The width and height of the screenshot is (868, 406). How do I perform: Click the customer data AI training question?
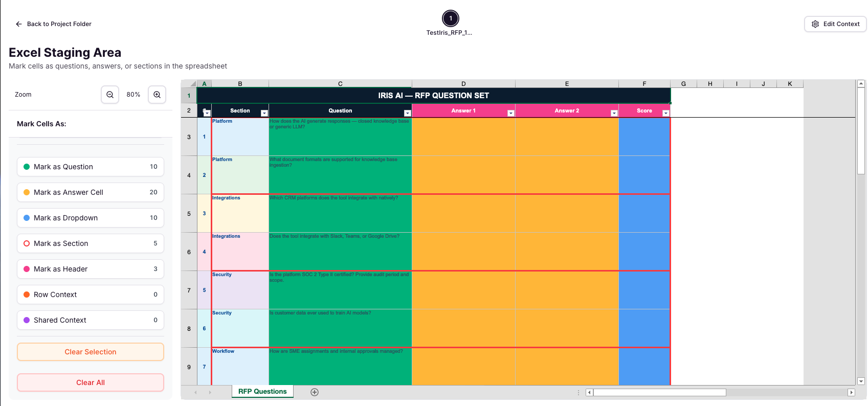point(340,328)
